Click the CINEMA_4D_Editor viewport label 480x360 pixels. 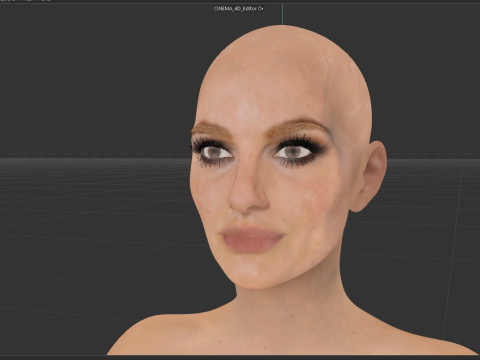[x=238, y=8]
